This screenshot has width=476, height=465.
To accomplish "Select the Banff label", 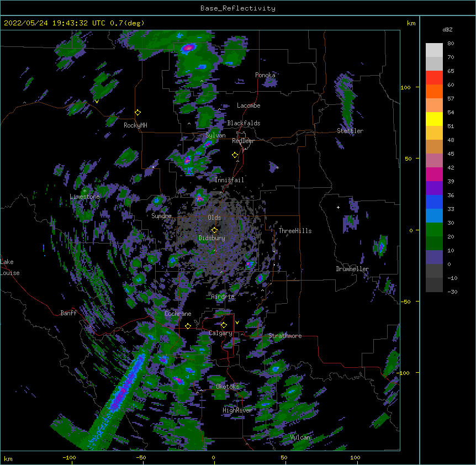I will pyautogui.click(x=68, y=313).
